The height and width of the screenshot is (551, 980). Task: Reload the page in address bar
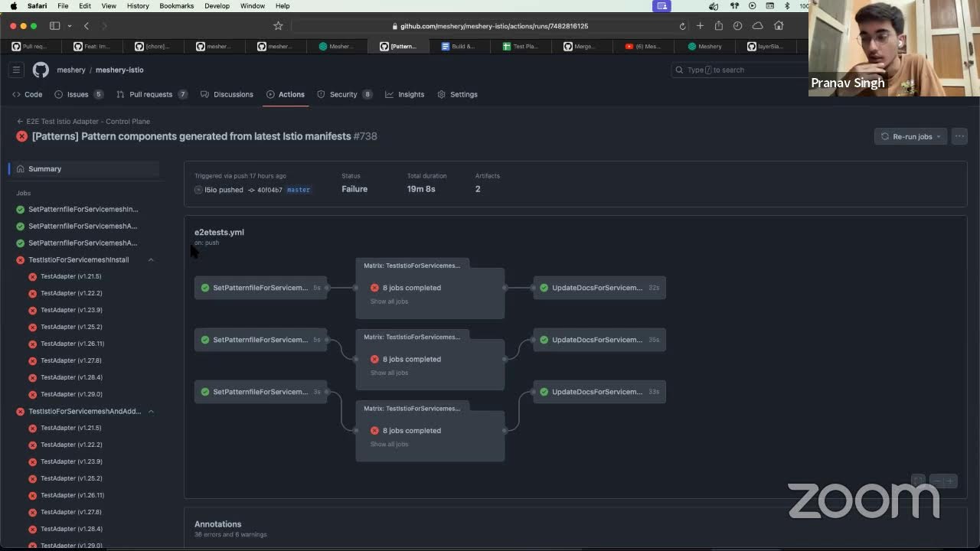[682, 26]
